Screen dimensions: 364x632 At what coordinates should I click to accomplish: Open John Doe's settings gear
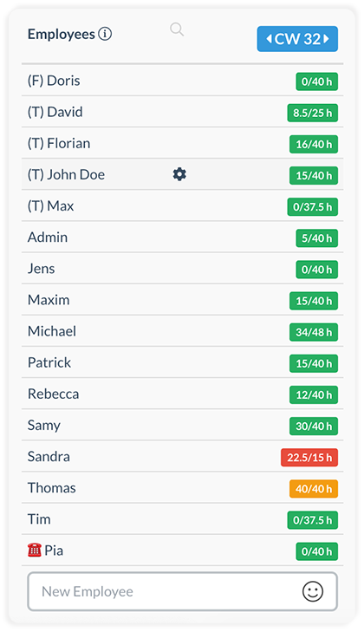pos(179,174)
